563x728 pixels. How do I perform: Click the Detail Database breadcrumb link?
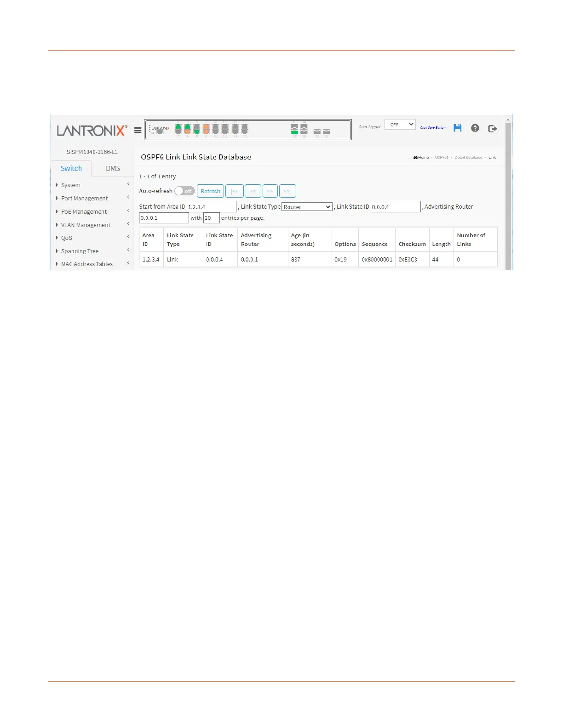pos(468,157)
